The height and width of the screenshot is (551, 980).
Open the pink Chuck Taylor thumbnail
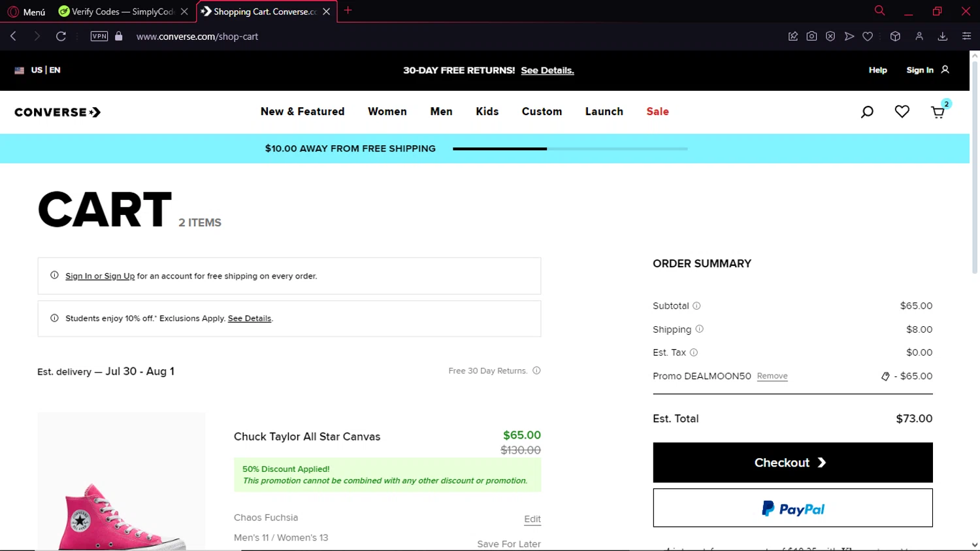click(122, 481)
